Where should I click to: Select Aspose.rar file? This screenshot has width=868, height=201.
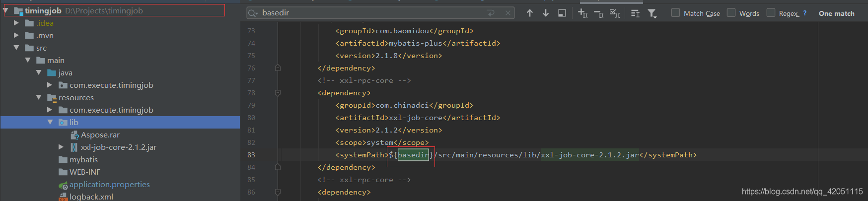(100, 134)
